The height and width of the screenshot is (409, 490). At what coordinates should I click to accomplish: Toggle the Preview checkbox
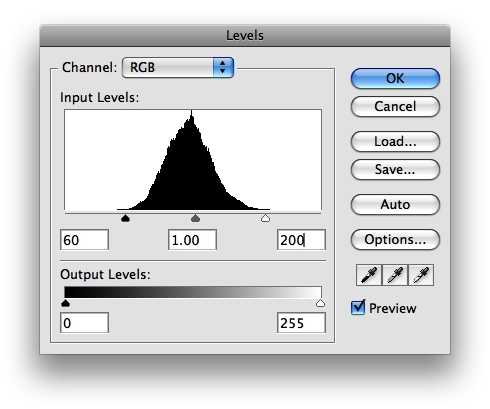click(358, 307)
